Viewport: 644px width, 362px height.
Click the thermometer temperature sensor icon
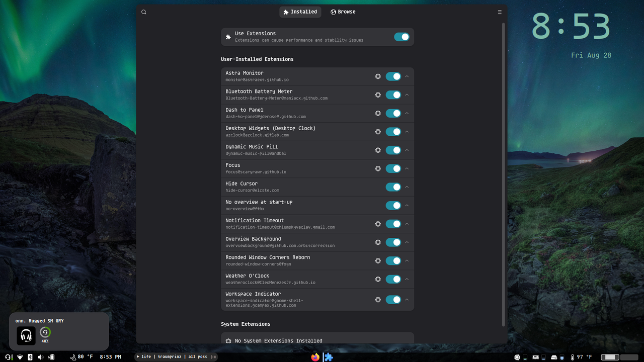[572, 357]
